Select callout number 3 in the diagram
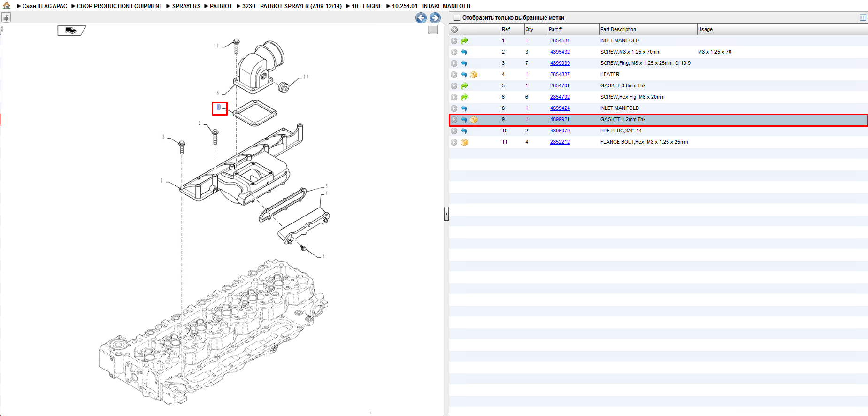868x416 pixels. point(163,137)
